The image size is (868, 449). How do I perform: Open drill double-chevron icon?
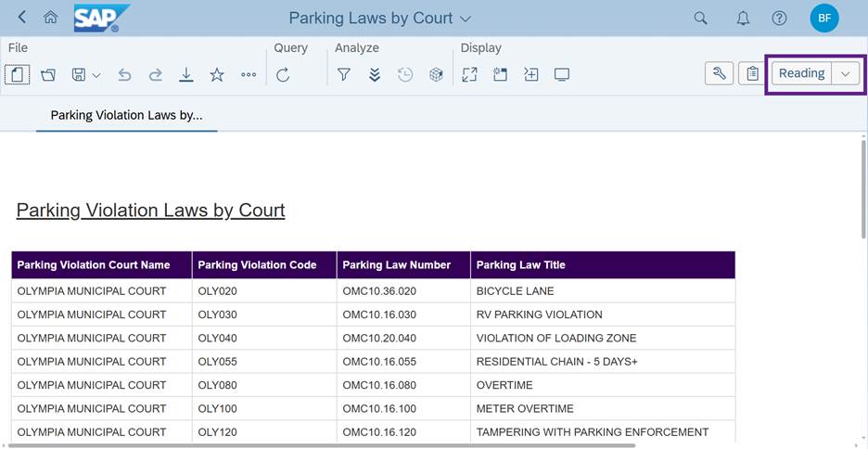click(x=375, y=74)
